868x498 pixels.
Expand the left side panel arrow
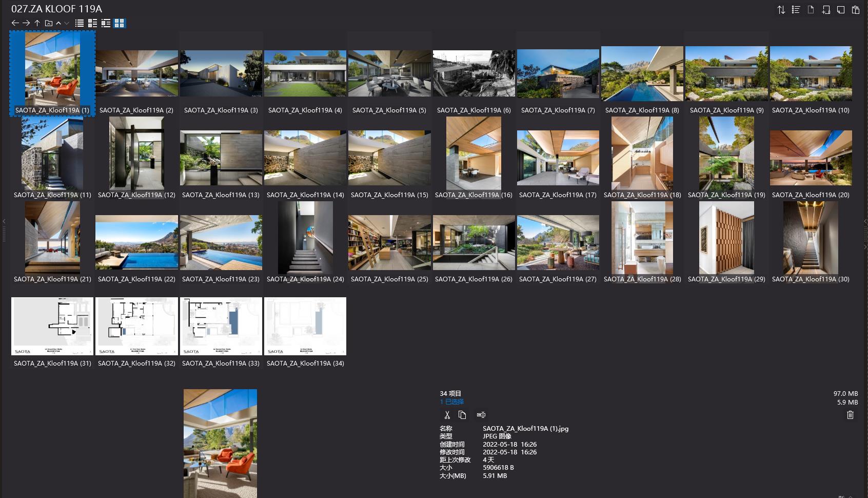[x=4, y=221]
